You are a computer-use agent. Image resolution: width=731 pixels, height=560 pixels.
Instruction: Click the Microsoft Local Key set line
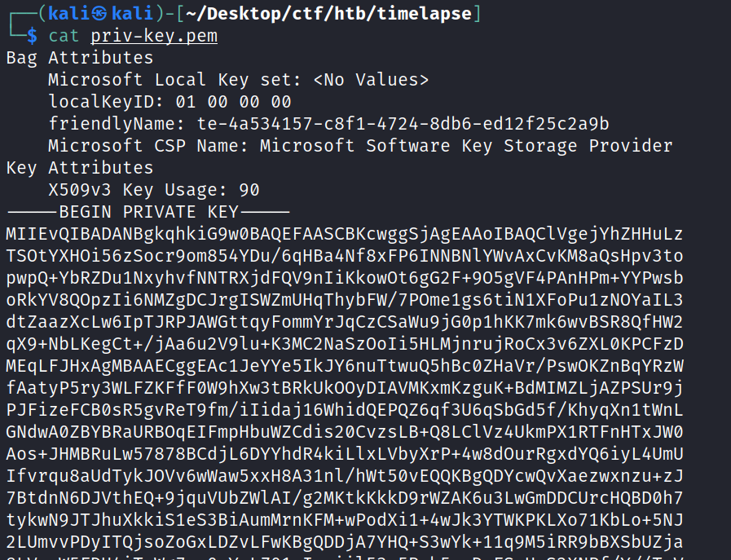tap(238, 80)
